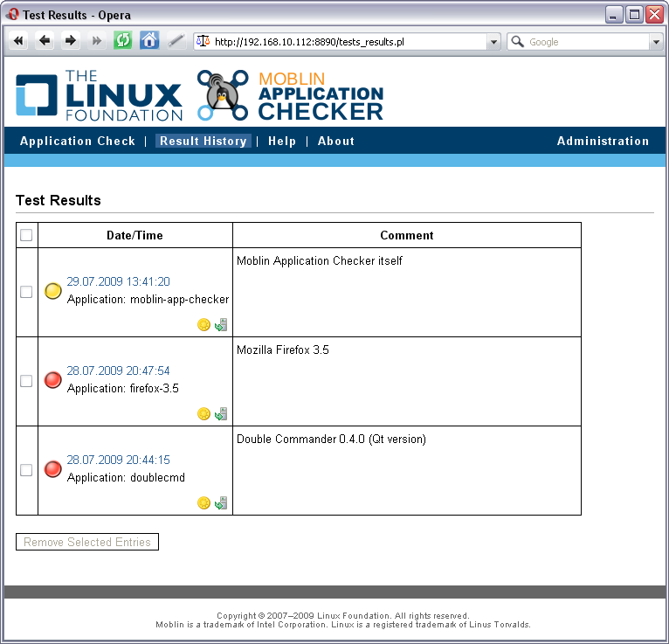This screenshot has width=669, height=644.
Task: Select the Result History tab
Action: 203,141
